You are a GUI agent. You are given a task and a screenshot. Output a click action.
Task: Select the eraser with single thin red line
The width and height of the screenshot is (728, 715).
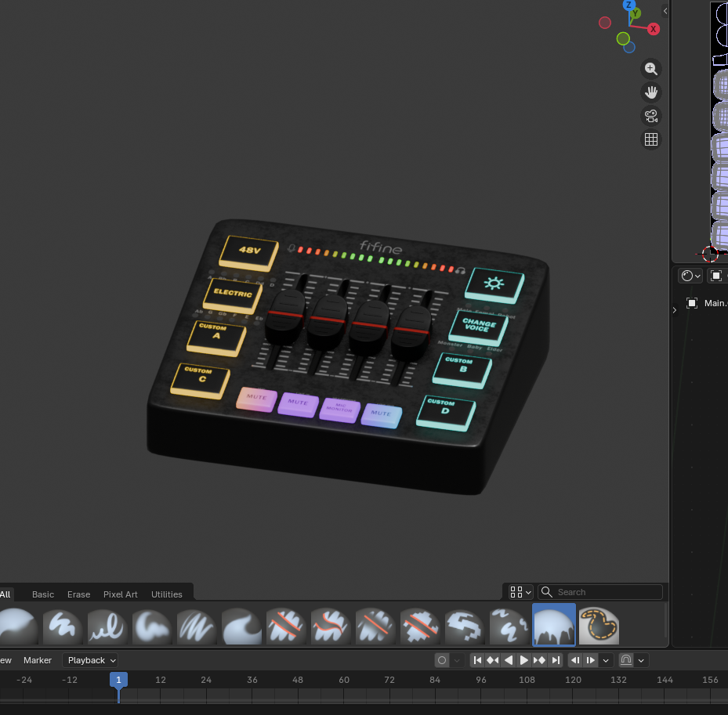(x=375, y=625)
